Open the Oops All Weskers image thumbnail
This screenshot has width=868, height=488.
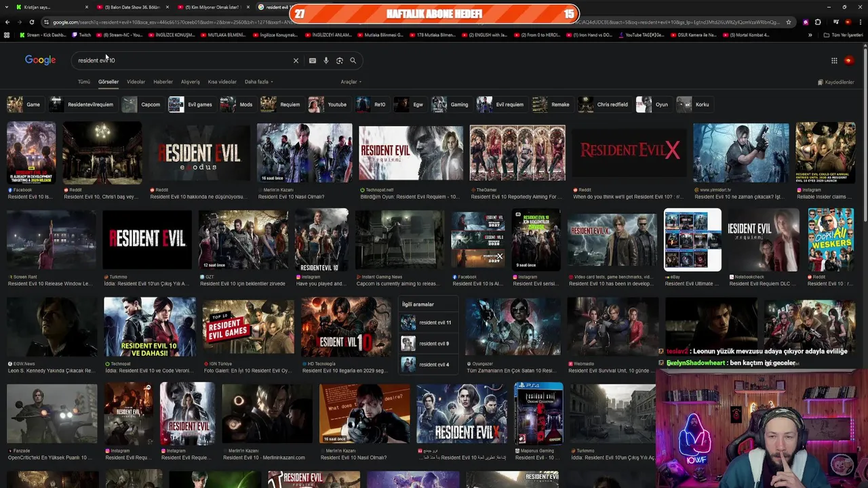click(x=831, y=239)
